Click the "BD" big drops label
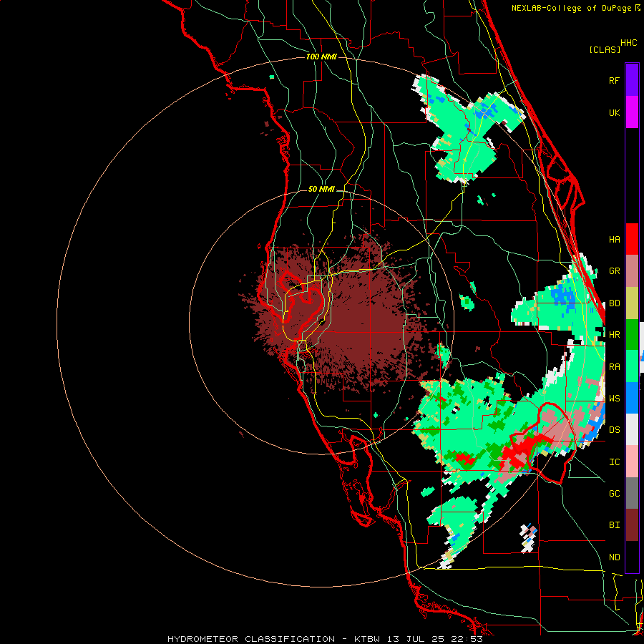This screenshot has height=644, width=644. click(x=614, y=303)
